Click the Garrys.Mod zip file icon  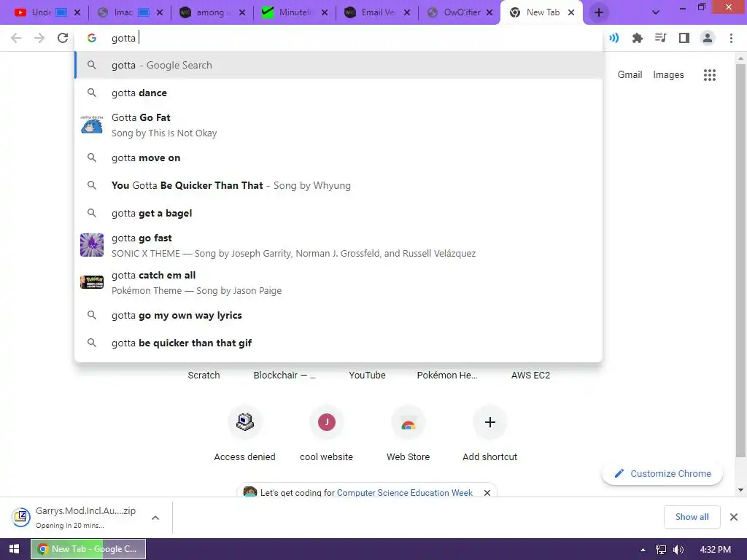point(21,517)
